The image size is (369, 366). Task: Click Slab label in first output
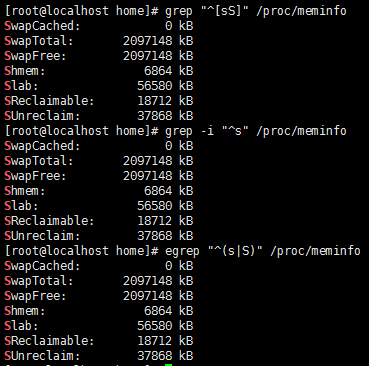tap(21, 86)
